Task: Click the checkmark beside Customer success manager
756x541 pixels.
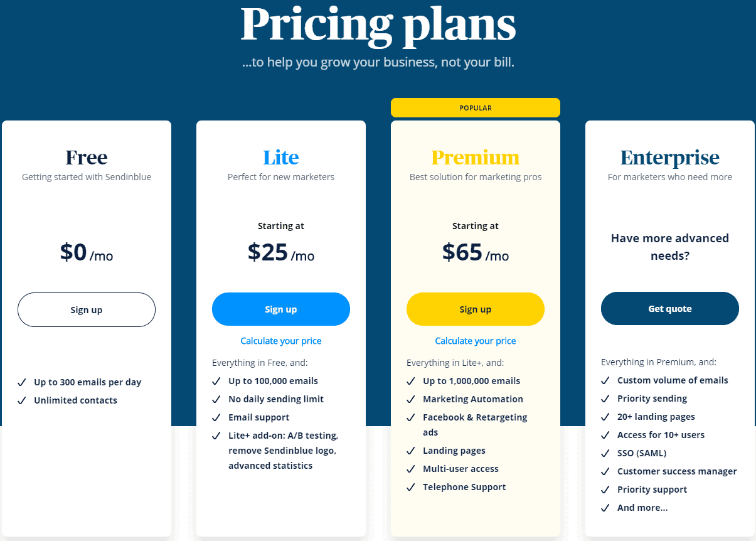Action: (605, 471)
